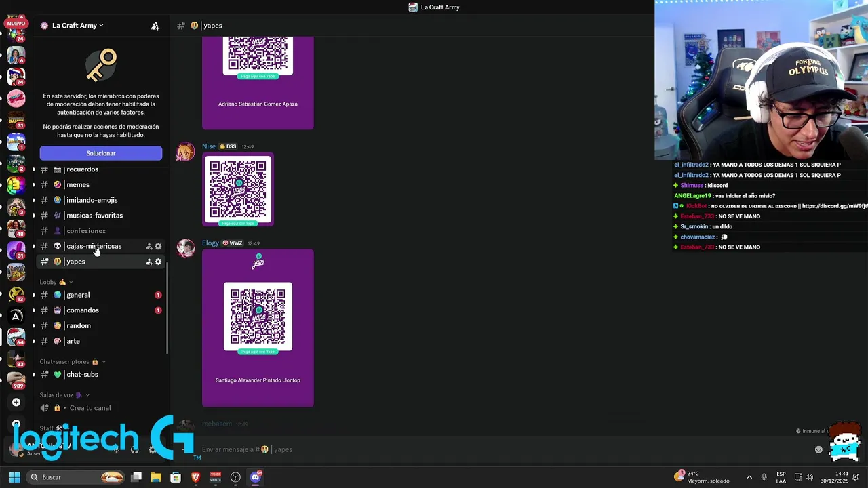
Task: Click invite icon on cajas-misteriosas row
Action: coord(149,247)
